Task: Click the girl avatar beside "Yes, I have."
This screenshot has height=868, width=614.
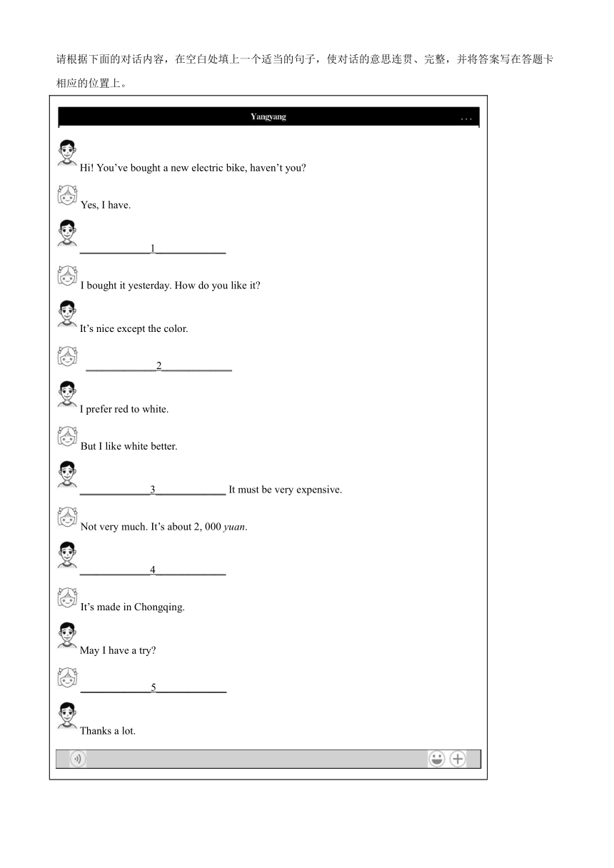Action: (x=67, y=196)
